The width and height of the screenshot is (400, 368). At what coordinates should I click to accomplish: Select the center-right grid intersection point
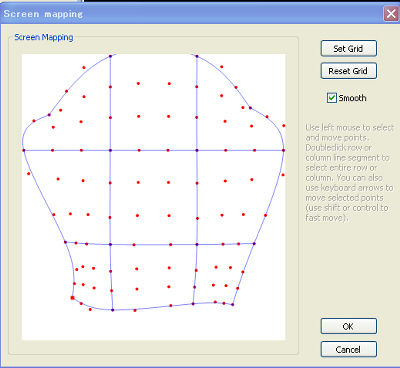click(197, 150)
